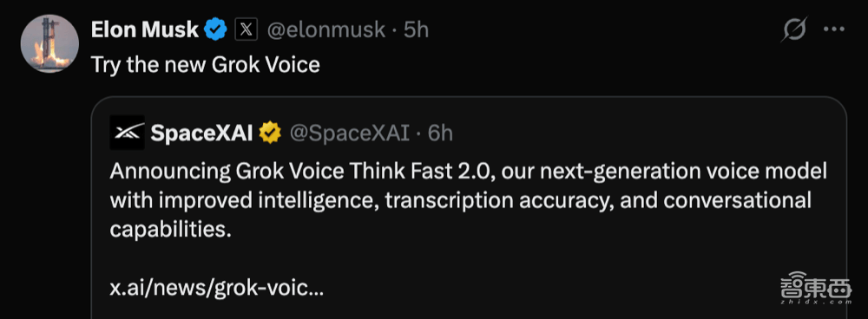Screen dimensions: 868x319
Task: Open Elon Musk's rocket launch profile picture
Action: [49, 43]
